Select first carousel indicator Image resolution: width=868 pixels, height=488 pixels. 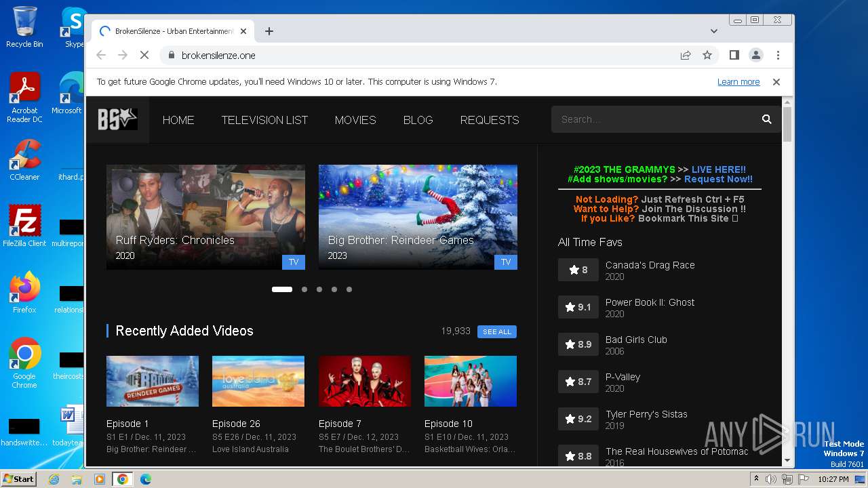(282, 289)
